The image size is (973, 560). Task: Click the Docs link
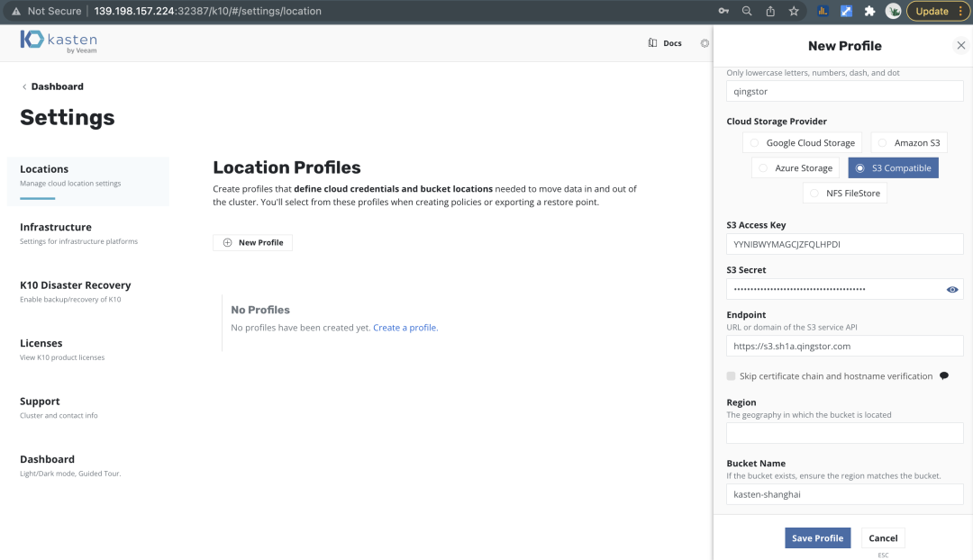(672, 43)
